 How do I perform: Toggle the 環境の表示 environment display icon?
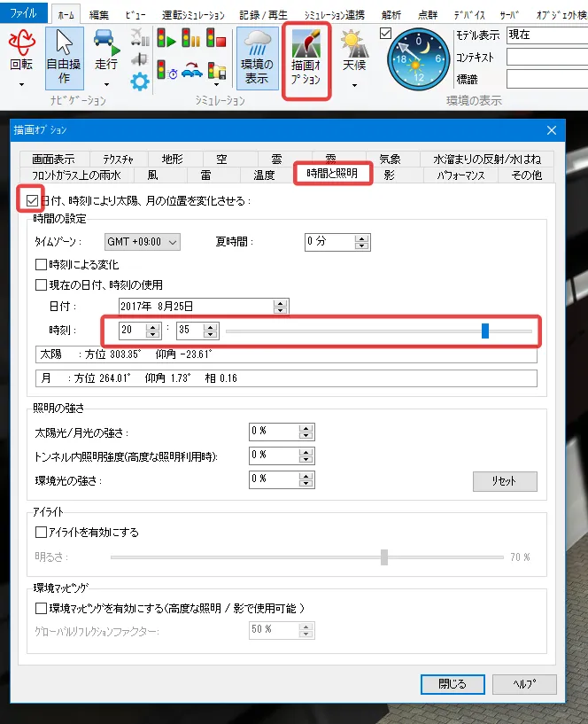(256, 58)
